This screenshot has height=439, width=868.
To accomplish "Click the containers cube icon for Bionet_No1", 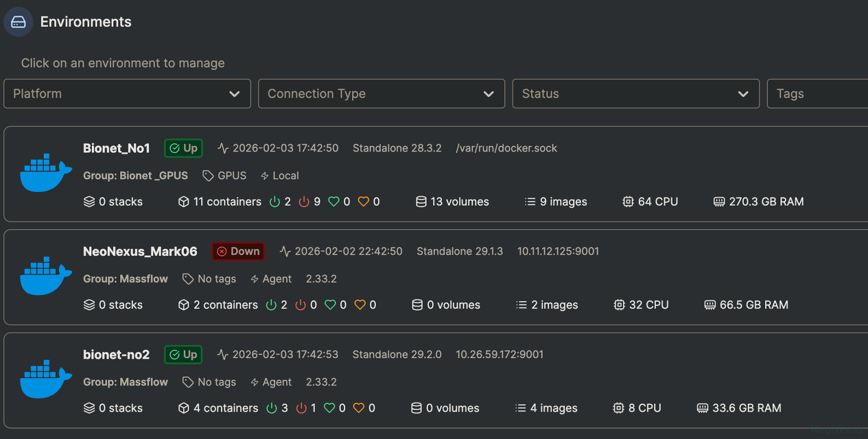I will click(x=184, y=202).
